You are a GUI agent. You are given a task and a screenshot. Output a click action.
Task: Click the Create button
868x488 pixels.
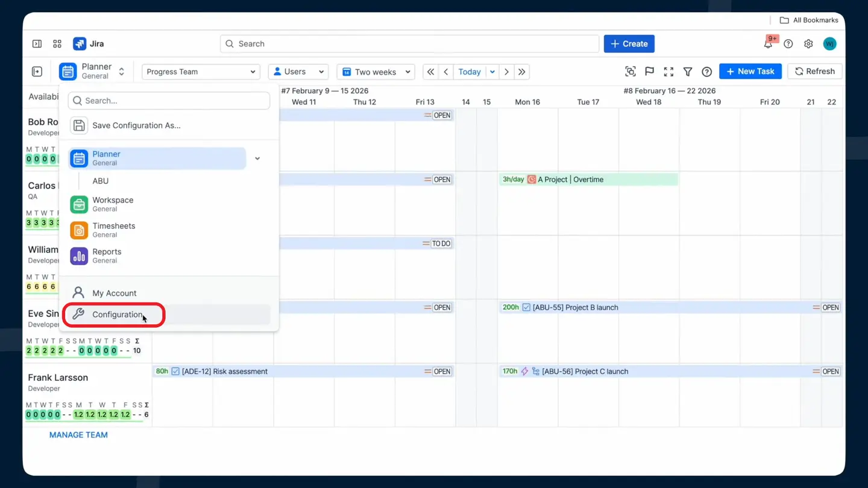tap(629, 44)
